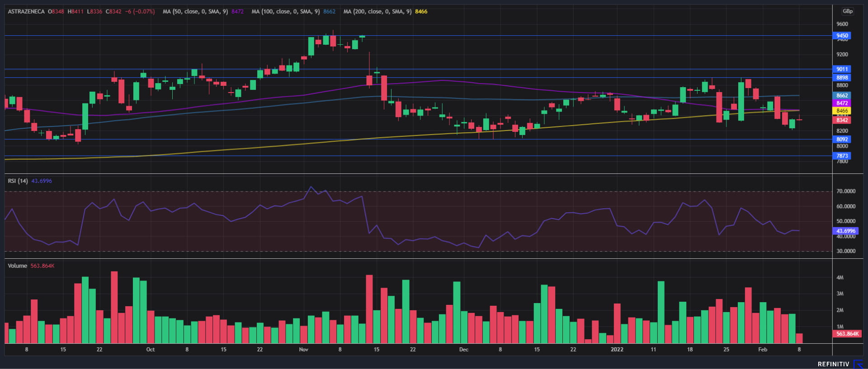Click the 2M tick on volume axis
The height and width of the screenshot is (369, 868).
click(x=840, y=310)
